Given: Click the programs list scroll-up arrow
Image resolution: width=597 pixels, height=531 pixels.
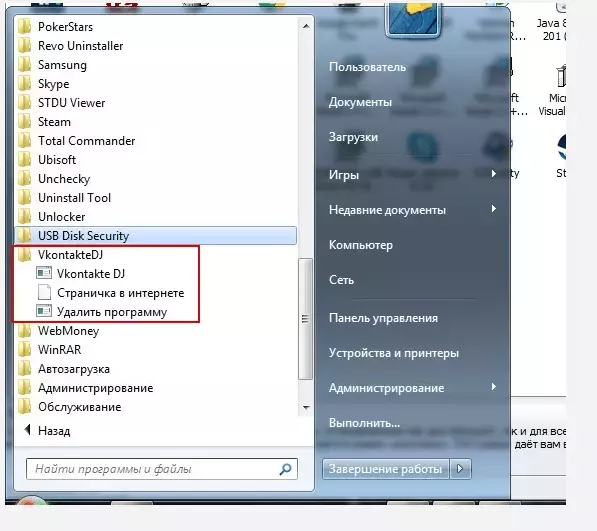Looking at the screenshot, I should [x=306, y=26].
